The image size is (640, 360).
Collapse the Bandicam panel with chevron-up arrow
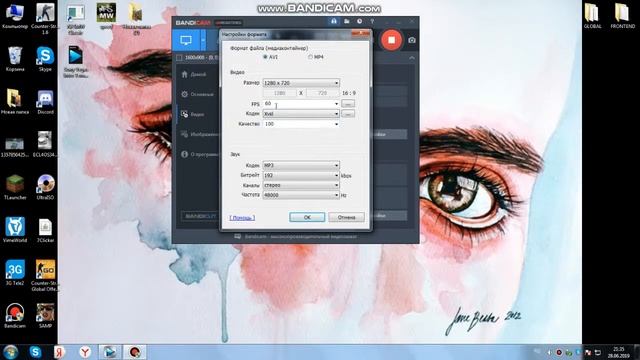pyautogui.click(x=412, y=58)
